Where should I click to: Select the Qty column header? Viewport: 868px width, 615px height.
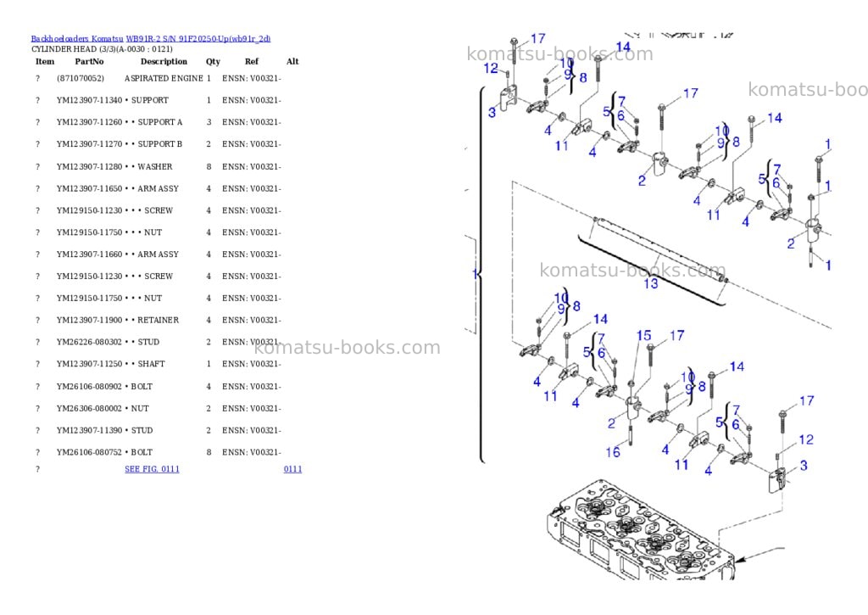[213, 61]
